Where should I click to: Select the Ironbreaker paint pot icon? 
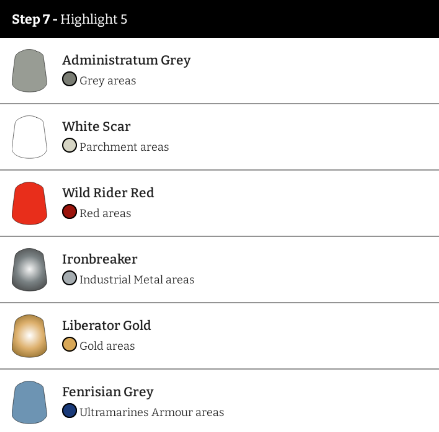pos(29,270)
